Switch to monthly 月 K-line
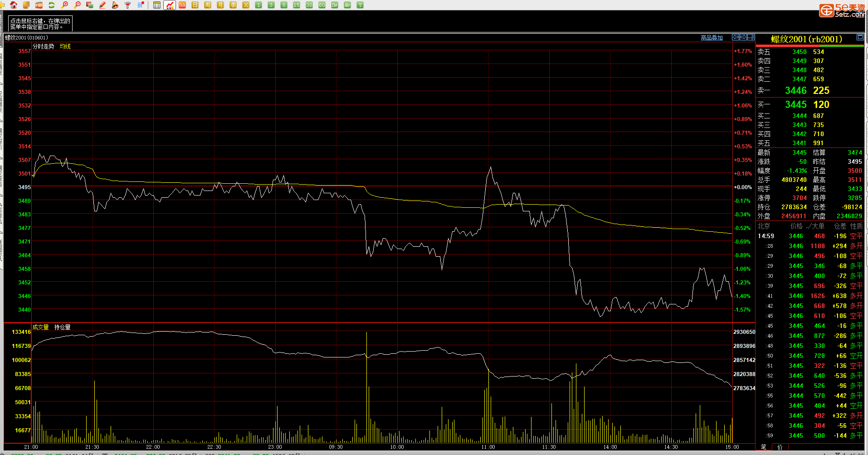Image resolution: width=868 pixels, height=455 pixels. coord(220,5)
